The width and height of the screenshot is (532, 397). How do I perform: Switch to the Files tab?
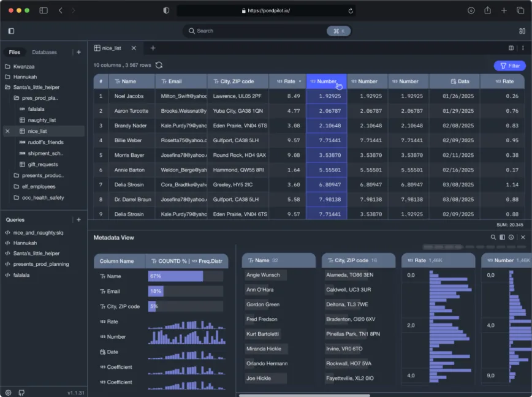pyautogui.click(x=15, y=52)
